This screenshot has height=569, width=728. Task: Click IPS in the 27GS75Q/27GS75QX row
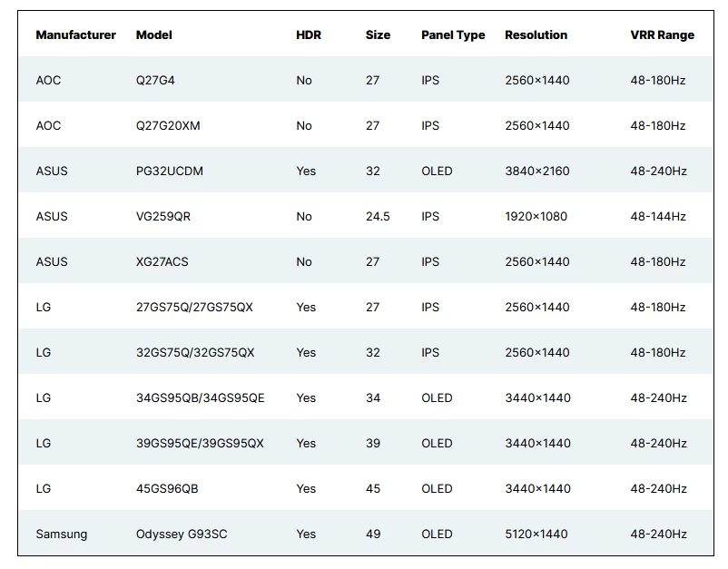(430, 308)
